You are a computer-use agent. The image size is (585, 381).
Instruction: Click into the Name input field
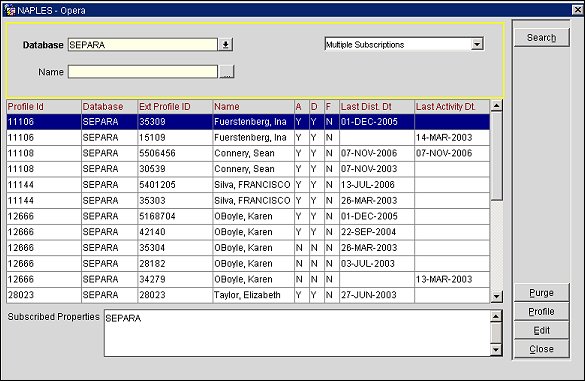(x=143, y=72)
